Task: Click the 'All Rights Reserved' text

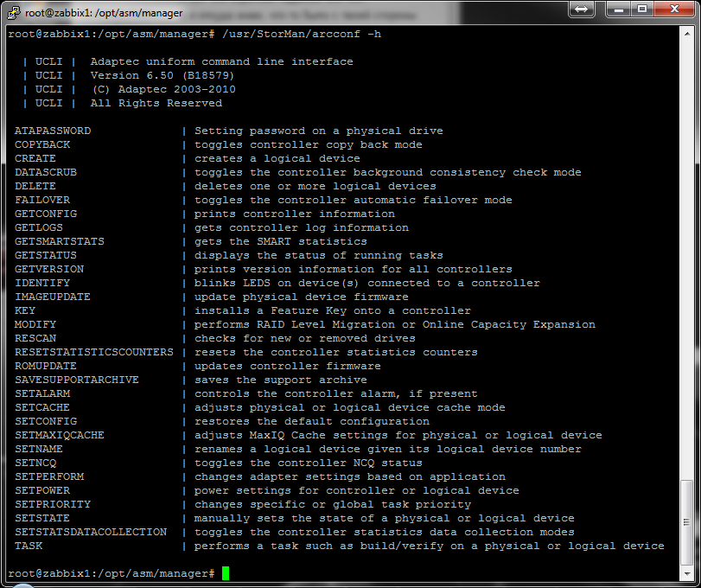Action: point(156,103)
